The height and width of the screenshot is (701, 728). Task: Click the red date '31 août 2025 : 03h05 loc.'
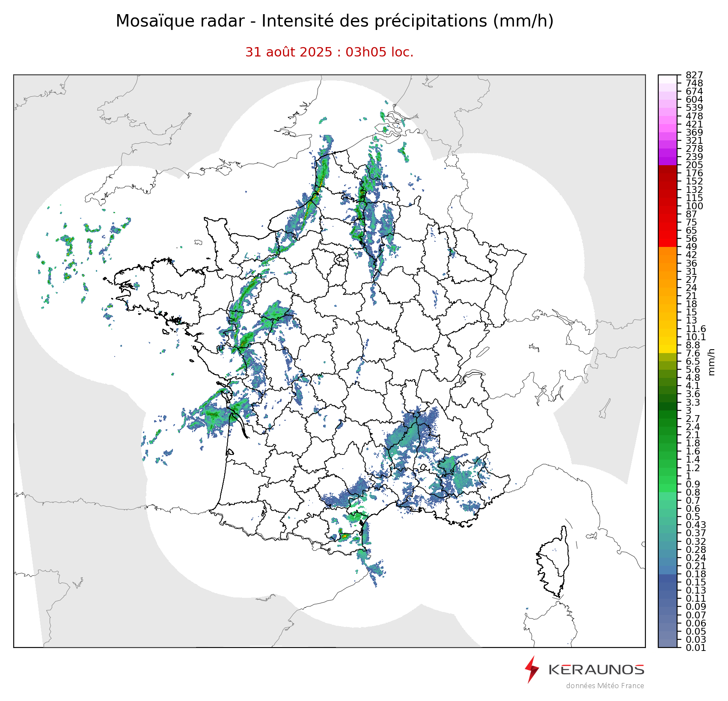329,52
